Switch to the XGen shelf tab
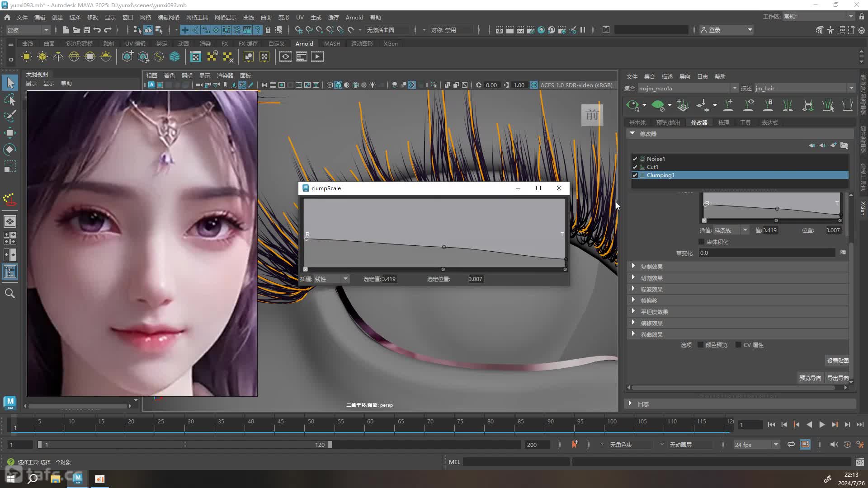868x488 pixels. (391, 43)
